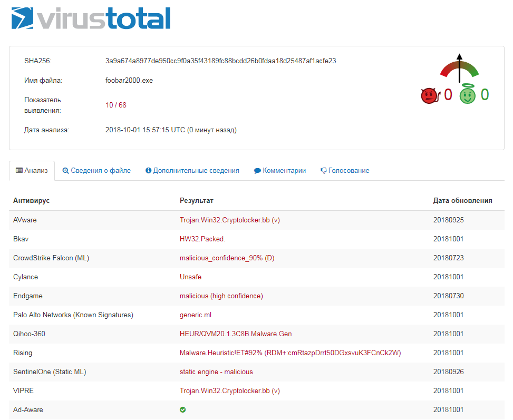Click the Malware.Heuristic!ET#92% result
This screenshot has width=513, height=420.
click(290, 353)
